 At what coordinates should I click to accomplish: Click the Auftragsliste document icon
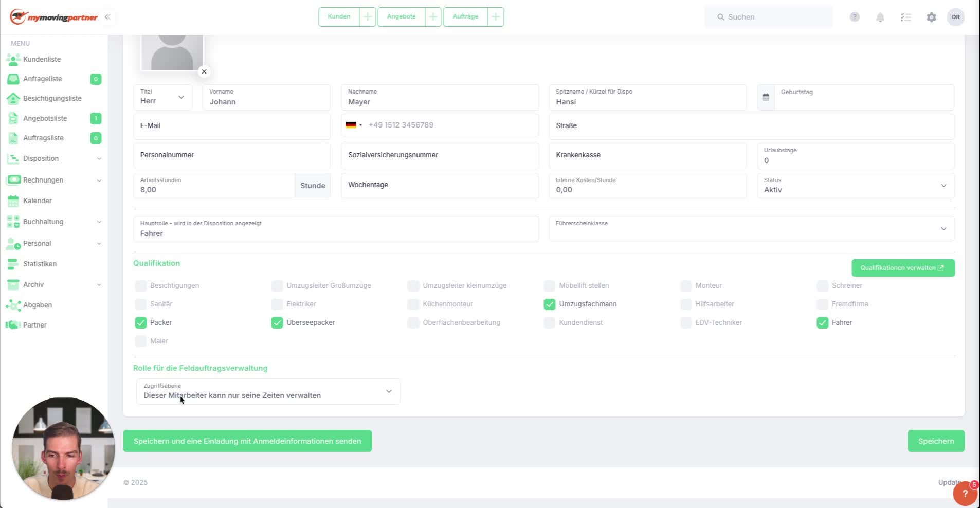[13, 138]
